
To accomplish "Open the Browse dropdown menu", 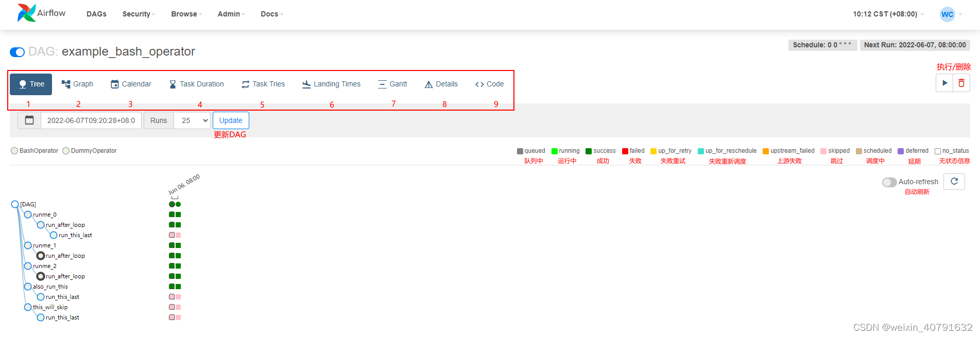I will pyautogui.click(x=186, y=14).
